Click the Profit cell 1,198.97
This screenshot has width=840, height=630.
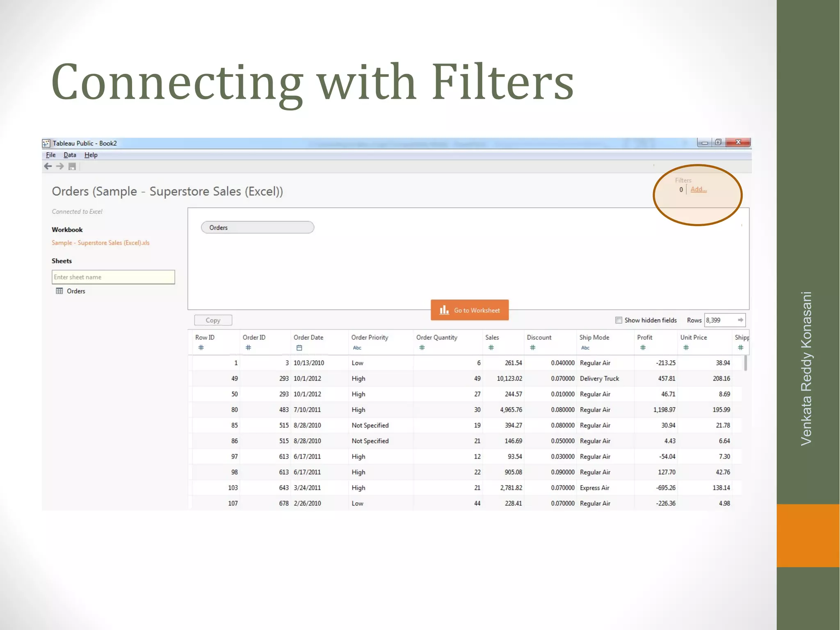[x=664, y=410]
